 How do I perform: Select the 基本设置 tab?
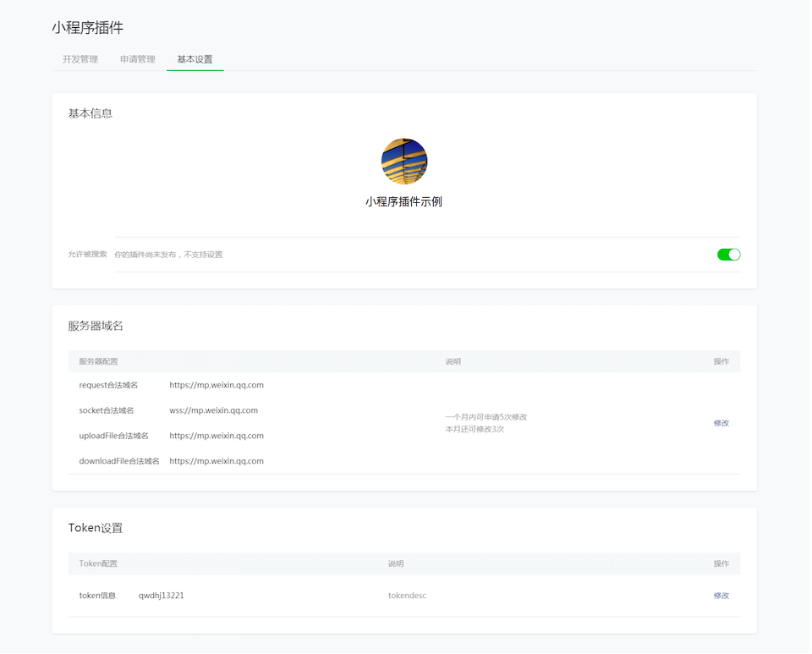tap(195, 59)
